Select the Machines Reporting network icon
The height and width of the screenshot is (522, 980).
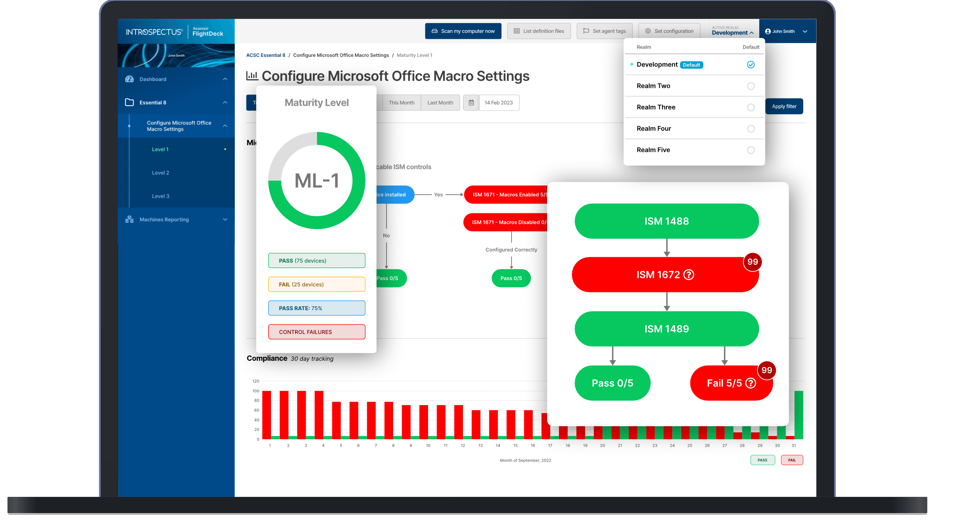tap(129, 219)
